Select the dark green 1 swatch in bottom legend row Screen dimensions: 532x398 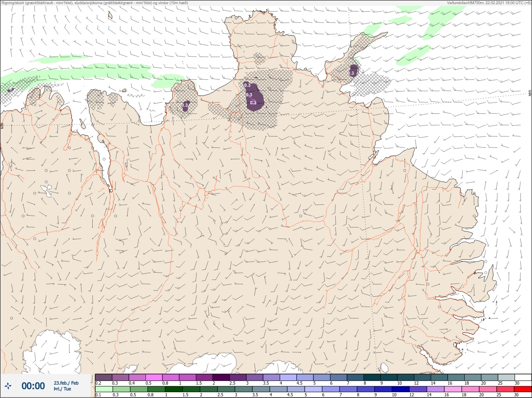(x=174, y=389)
